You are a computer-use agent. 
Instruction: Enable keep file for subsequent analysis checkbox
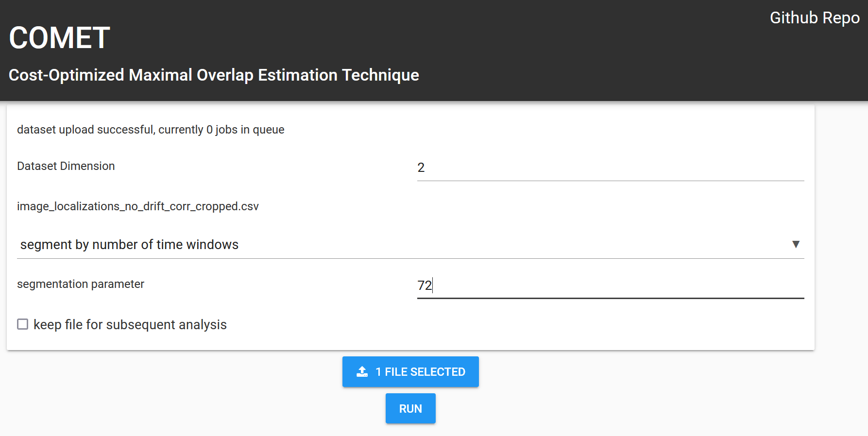tap(23, 324)
